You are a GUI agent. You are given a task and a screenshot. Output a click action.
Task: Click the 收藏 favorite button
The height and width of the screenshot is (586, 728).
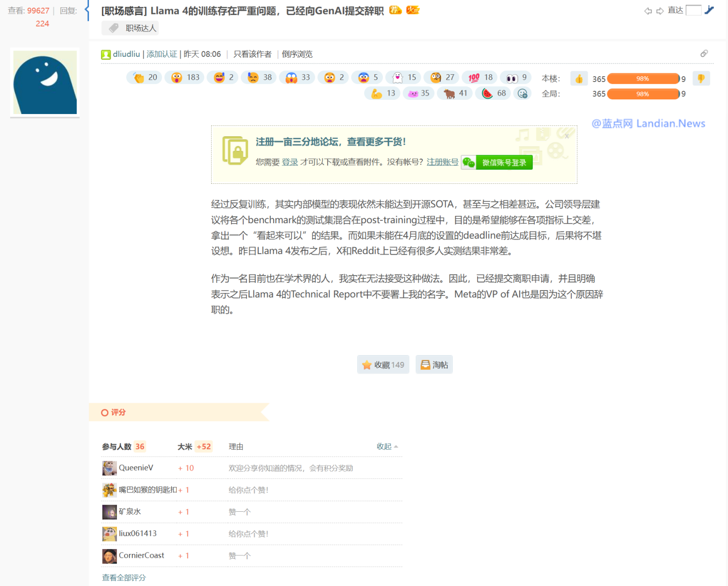pos(383,365)
